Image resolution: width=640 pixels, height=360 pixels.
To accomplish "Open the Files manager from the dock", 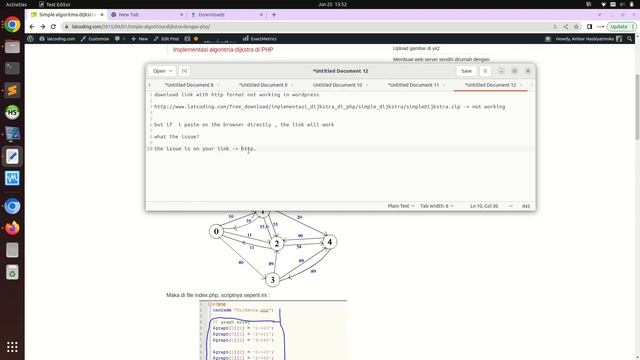I will (12, 47).
